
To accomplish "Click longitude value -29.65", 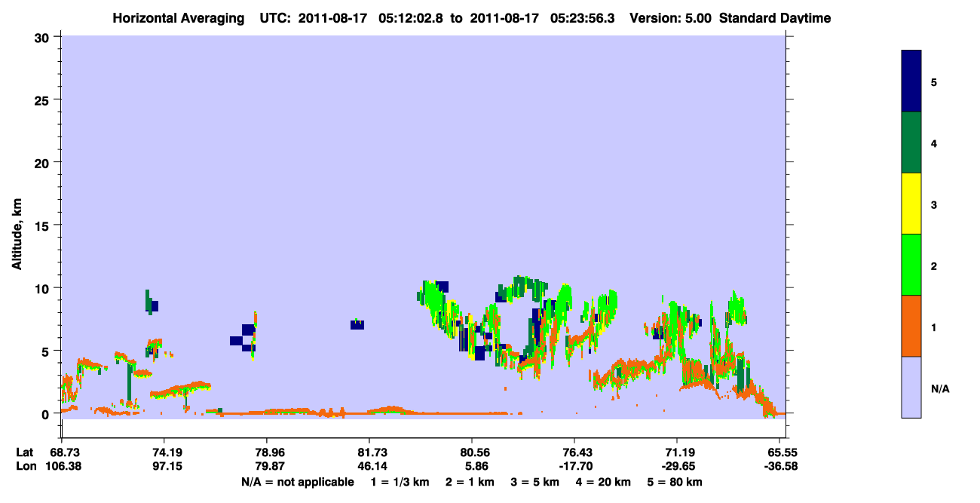I will pyautogui.click(x=677, y=466).
